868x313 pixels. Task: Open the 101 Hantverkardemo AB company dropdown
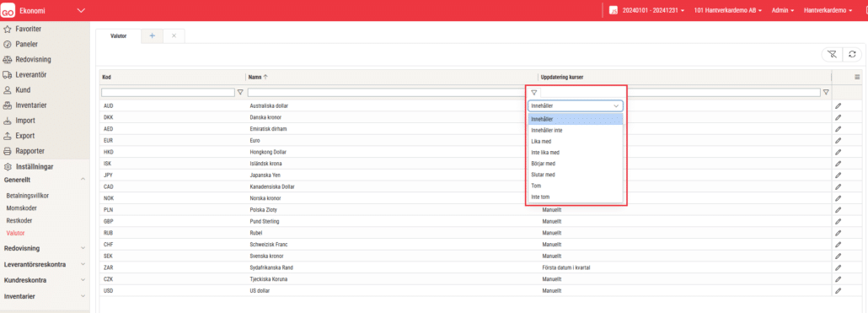pyautogui.click(x=727, y=10)
